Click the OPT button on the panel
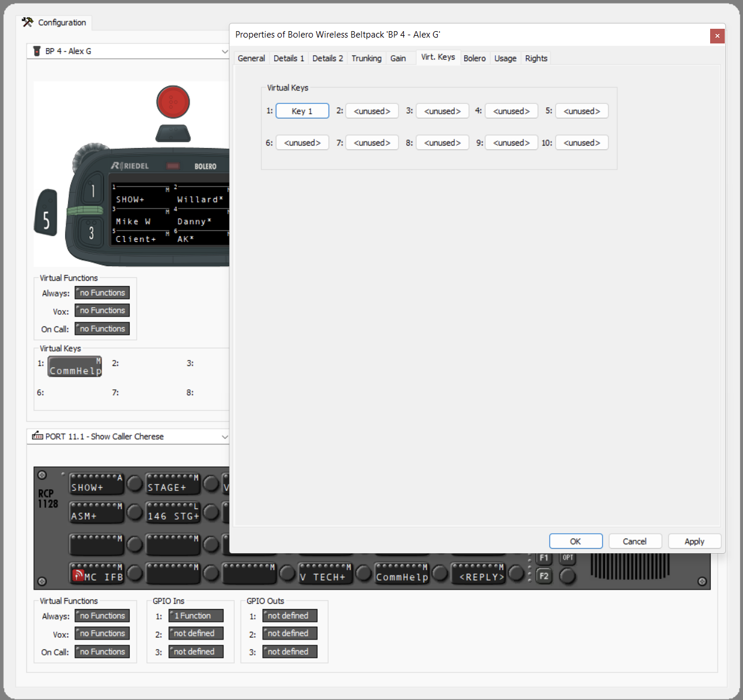 click(568, 558)
